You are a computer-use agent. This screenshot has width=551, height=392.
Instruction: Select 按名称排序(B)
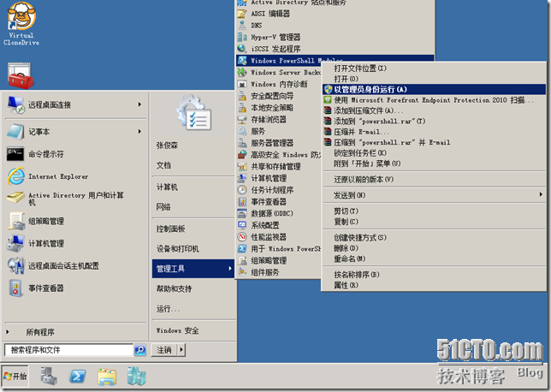(357, 274)
